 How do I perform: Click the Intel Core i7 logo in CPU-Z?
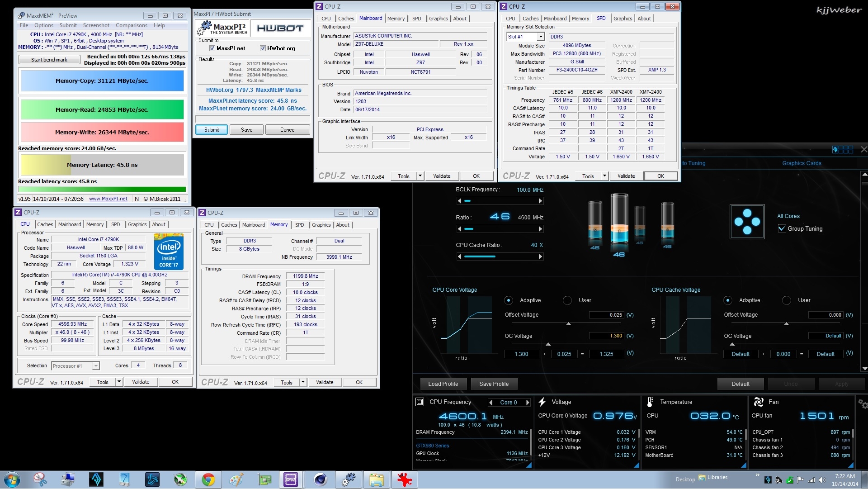(x=169, y=252)
